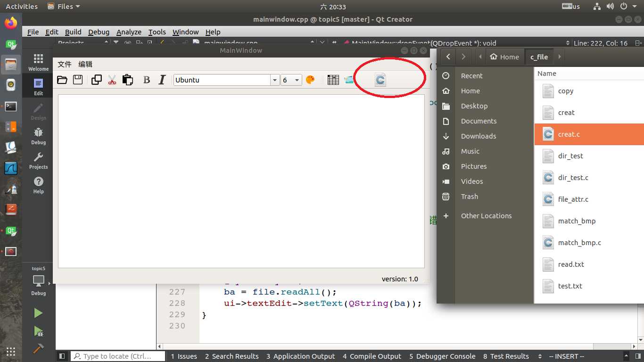Click the copy icon in MainWindow toolbar

click(x=97, y=80)
